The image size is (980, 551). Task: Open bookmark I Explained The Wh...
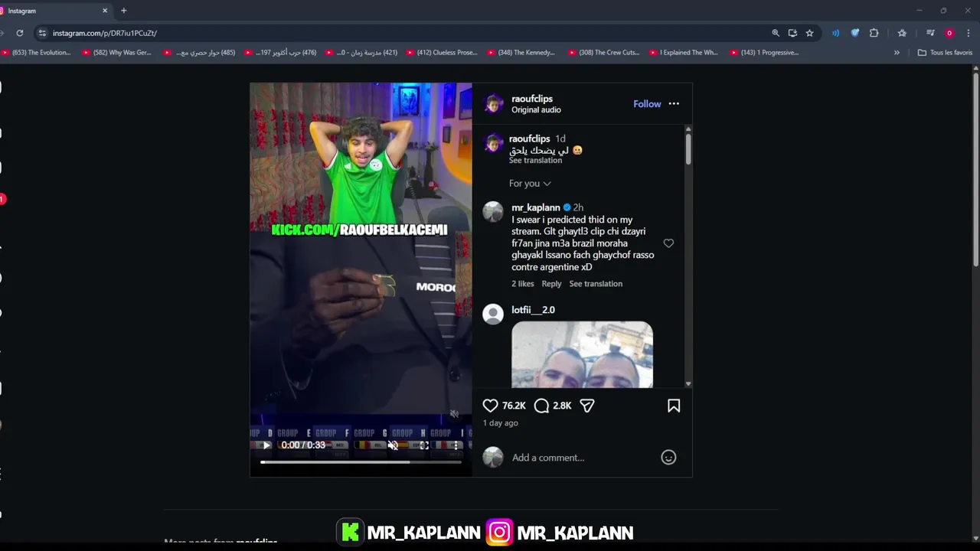tap(683, 53)
